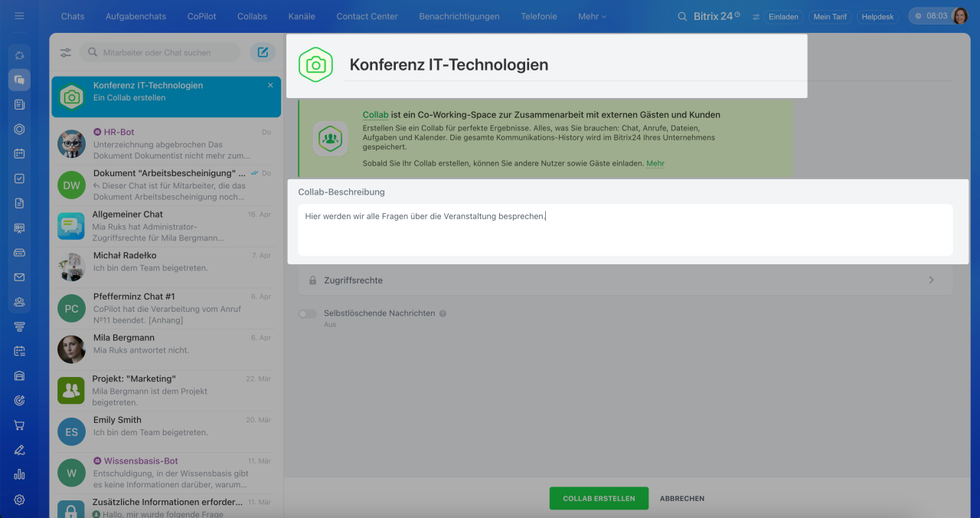The image size is (980, 518).
Task: Click the Collab camera avatar icon
Action: coord(315,65)
